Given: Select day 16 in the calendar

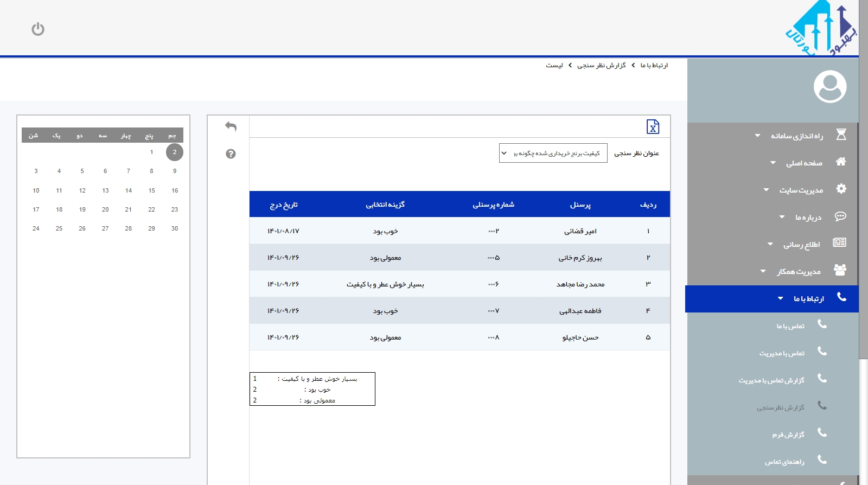Looking at the screenshot, I should (x=175, y=190).
